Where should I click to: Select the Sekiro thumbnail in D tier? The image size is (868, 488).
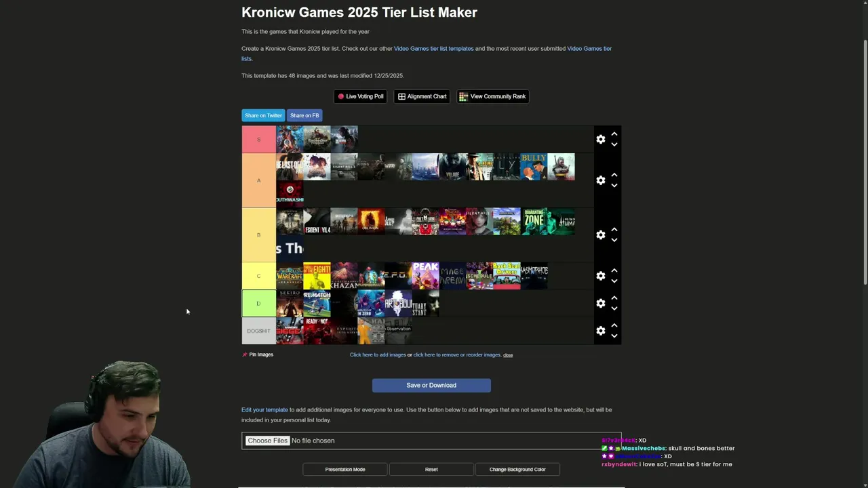290,304
